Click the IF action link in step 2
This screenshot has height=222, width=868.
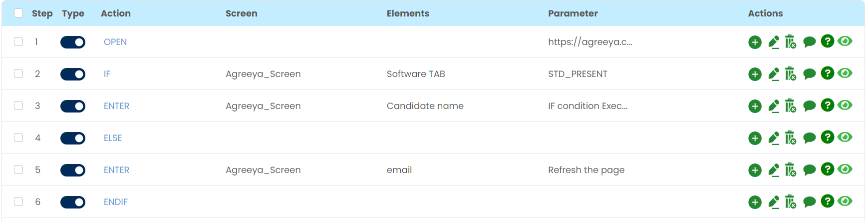tap(107, 74)
